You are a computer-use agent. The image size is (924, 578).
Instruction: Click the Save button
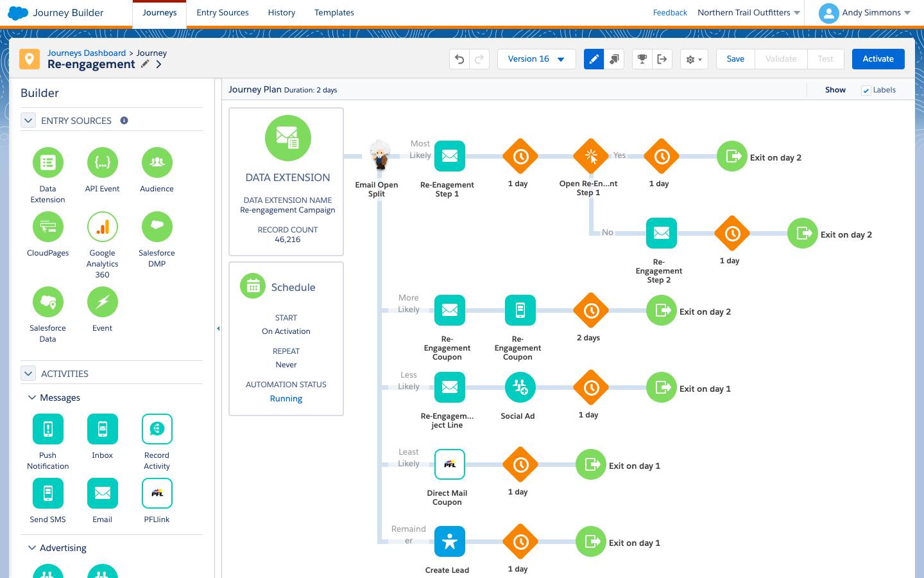click(735, 59)
